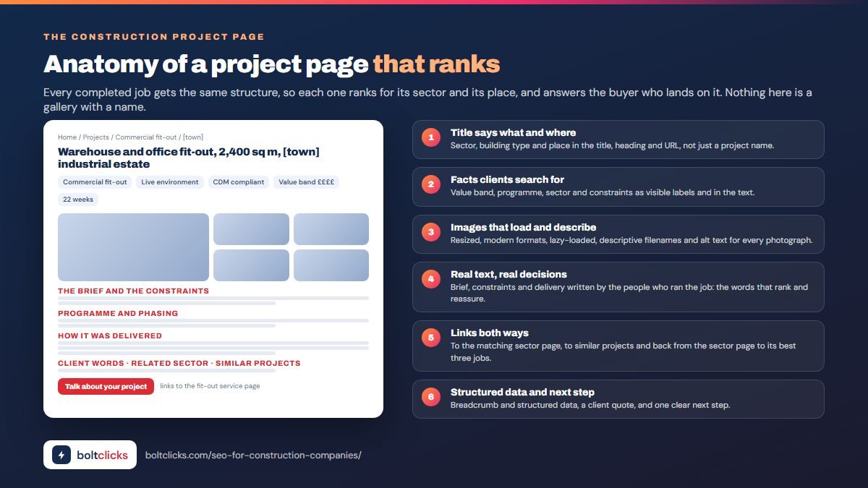Click the "Home" breadcrumb link
This screenshot has width=868, height=488.
[x=67, y=137]
